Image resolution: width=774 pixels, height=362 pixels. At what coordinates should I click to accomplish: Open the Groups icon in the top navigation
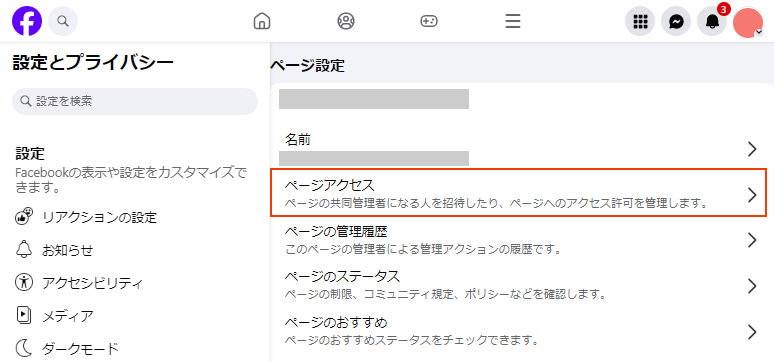coord(346,21)
